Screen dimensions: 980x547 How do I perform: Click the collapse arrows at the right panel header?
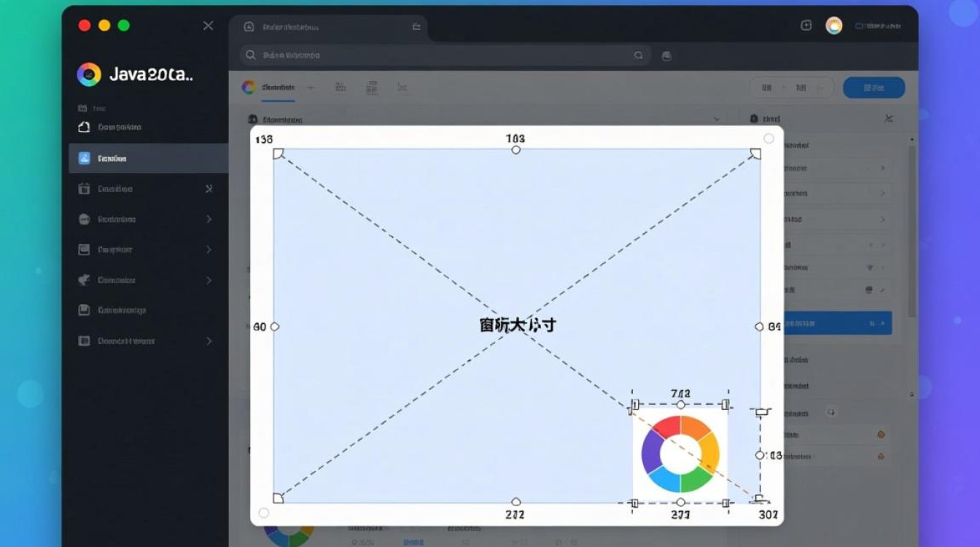point(889,117)
